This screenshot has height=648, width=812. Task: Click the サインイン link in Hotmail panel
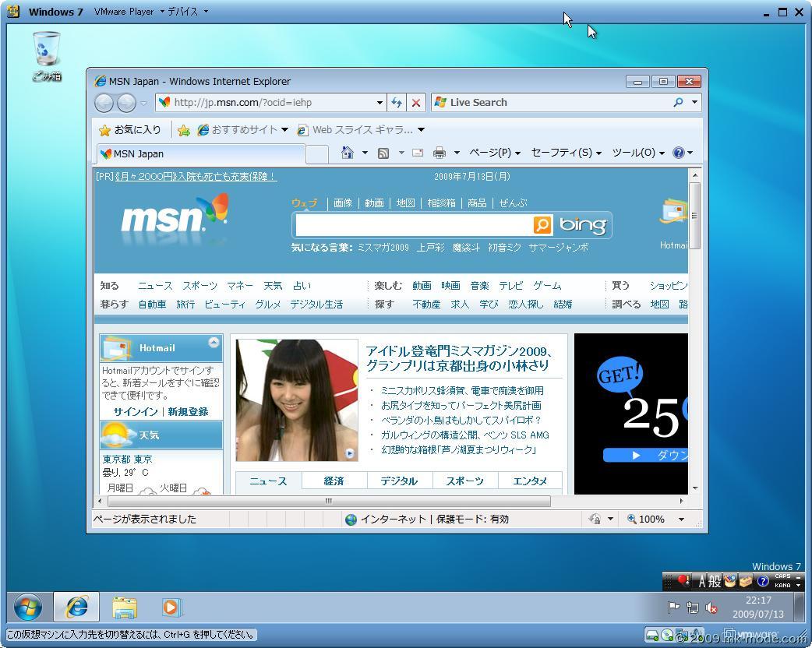136,411
